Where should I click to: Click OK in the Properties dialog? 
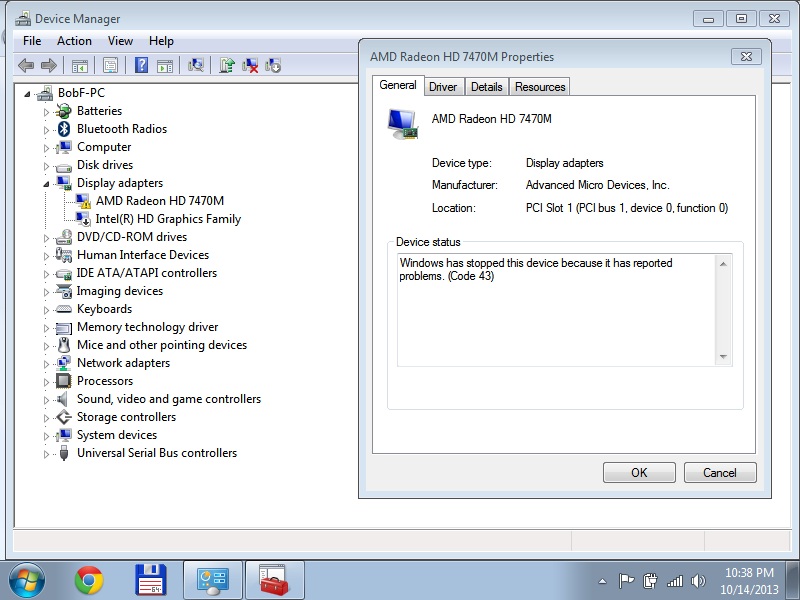tap(639, 472)
